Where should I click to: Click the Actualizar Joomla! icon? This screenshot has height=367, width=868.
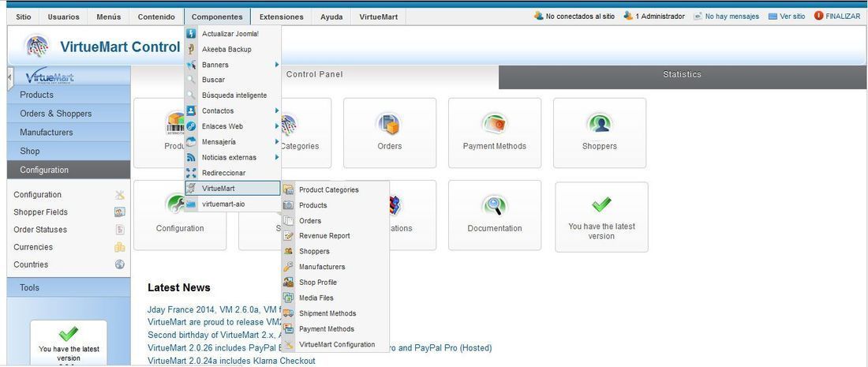click(191, 34)
